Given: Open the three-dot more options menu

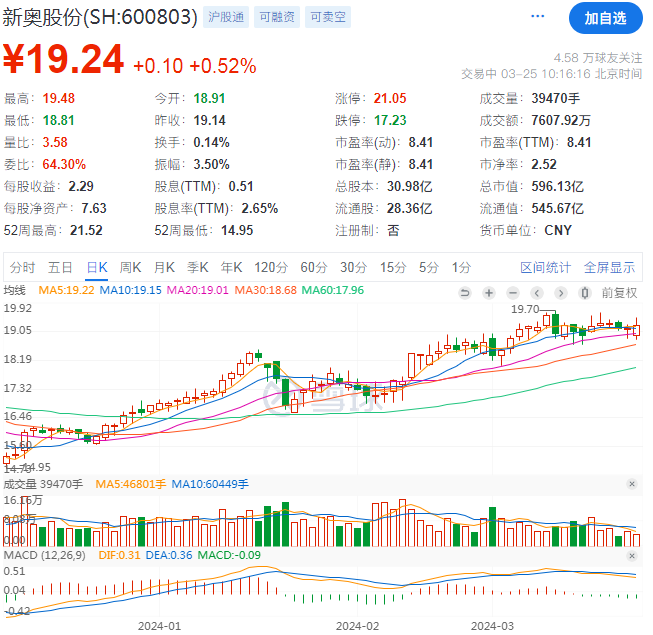Looking at the screenshot, I should tap(537, 16).
